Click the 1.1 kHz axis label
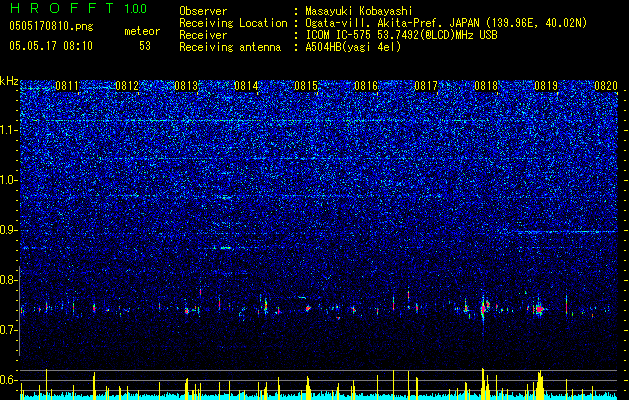629x400 pixels. [x=8, y=130]
